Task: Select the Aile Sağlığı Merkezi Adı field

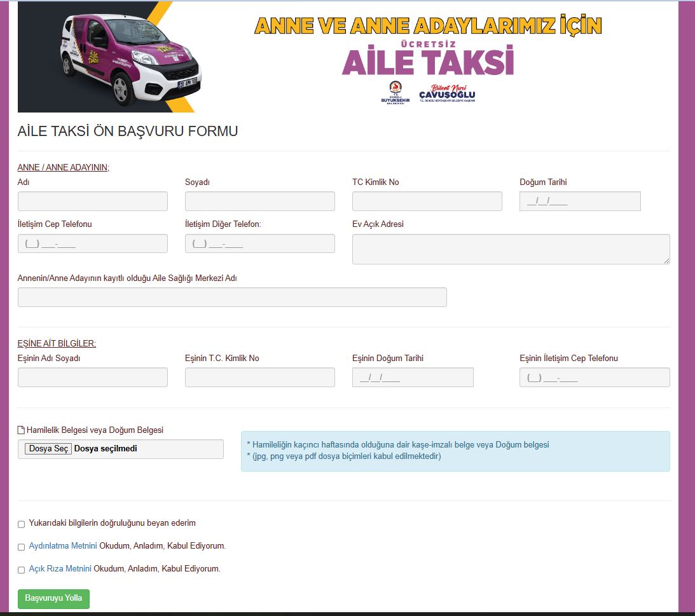Action: click(x=232, y=298)
